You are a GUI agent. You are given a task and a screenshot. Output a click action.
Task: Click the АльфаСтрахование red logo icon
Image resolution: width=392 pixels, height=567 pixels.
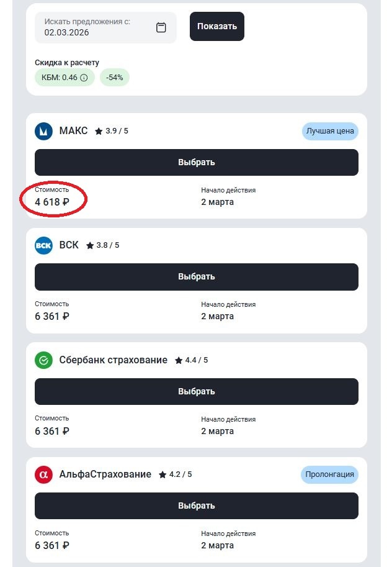coord(43,474)
